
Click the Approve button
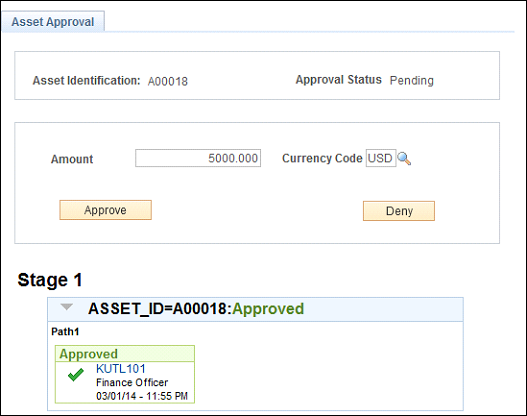106,210
